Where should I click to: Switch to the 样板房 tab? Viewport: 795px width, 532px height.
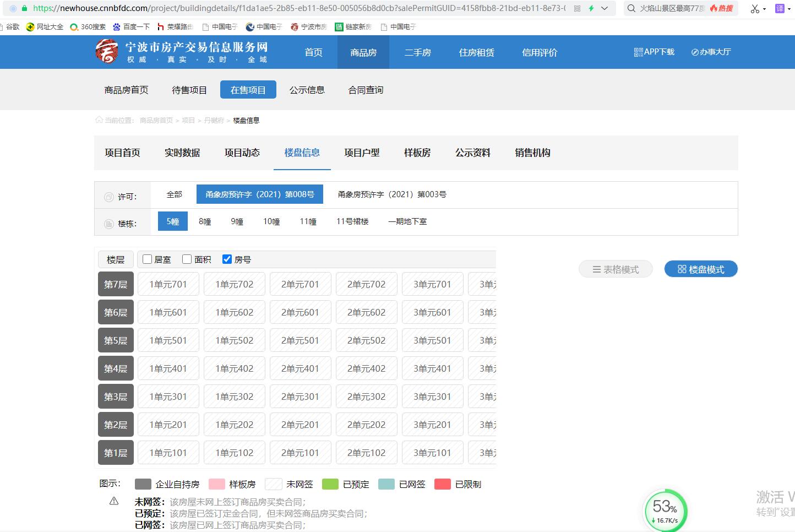417,153
